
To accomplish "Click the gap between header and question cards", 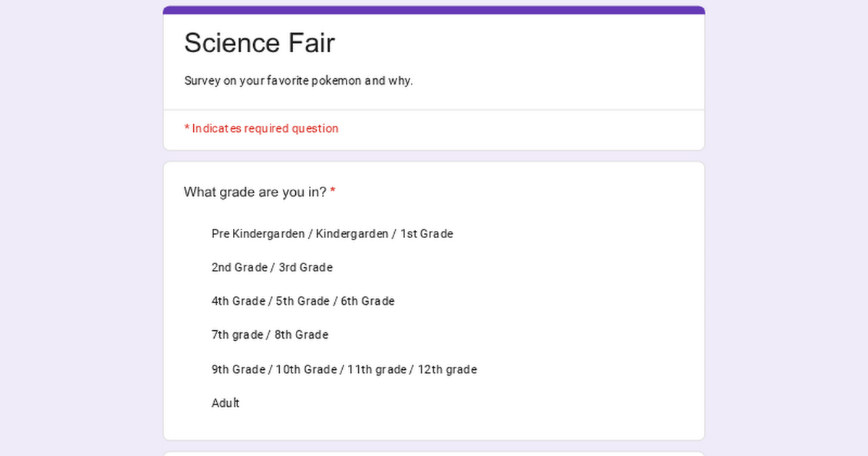I will [434, 156].
